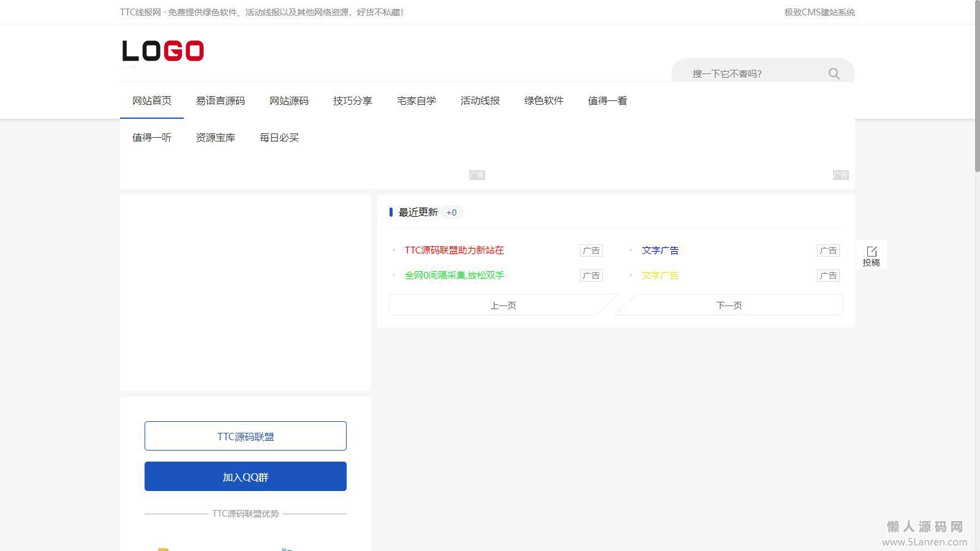Click the page vertical scrollbar
Image resolution: width=980 pixels, height=551 pixels.
coord(976,86)
